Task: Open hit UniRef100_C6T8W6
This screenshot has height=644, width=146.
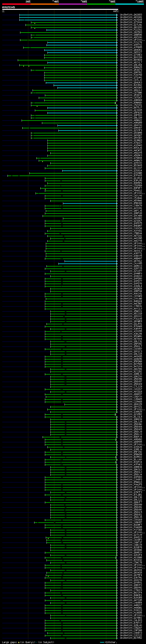Action: coord(131,93)
